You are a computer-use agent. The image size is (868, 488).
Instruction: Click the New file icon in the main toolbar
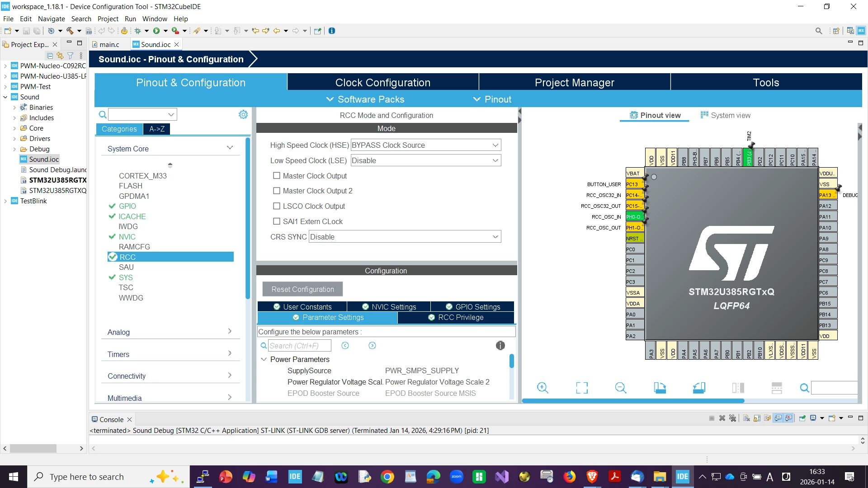[x=7, y=31]
